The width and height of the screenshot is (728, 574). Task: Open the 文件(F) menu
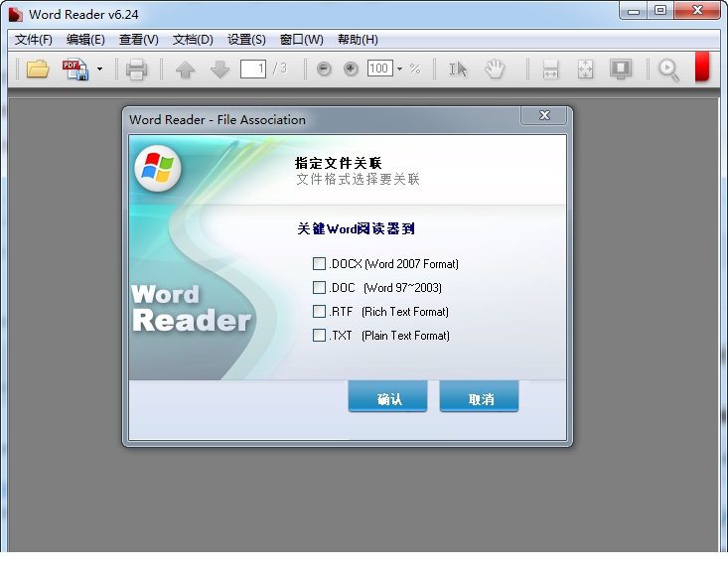34,40
